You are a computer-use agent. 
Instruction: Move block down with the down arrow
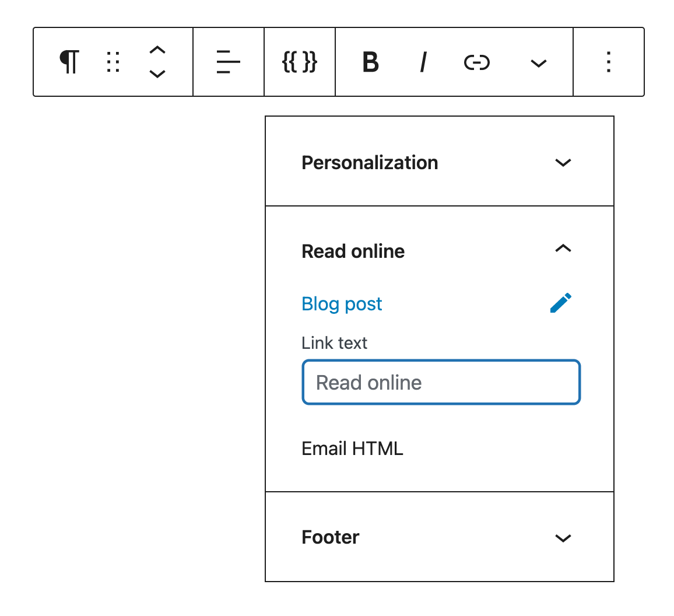[157, 74]
